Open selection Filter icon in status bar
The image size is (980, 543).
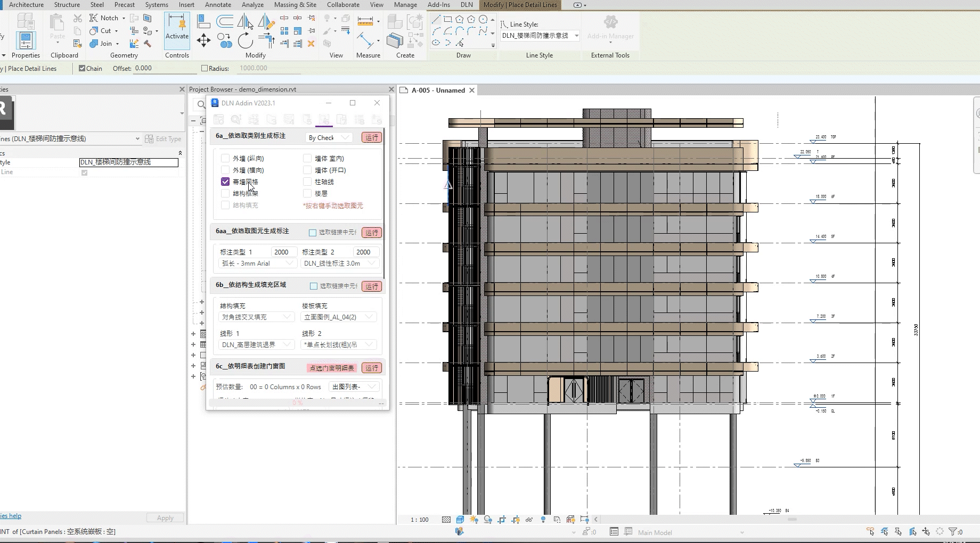pos(953,531)
